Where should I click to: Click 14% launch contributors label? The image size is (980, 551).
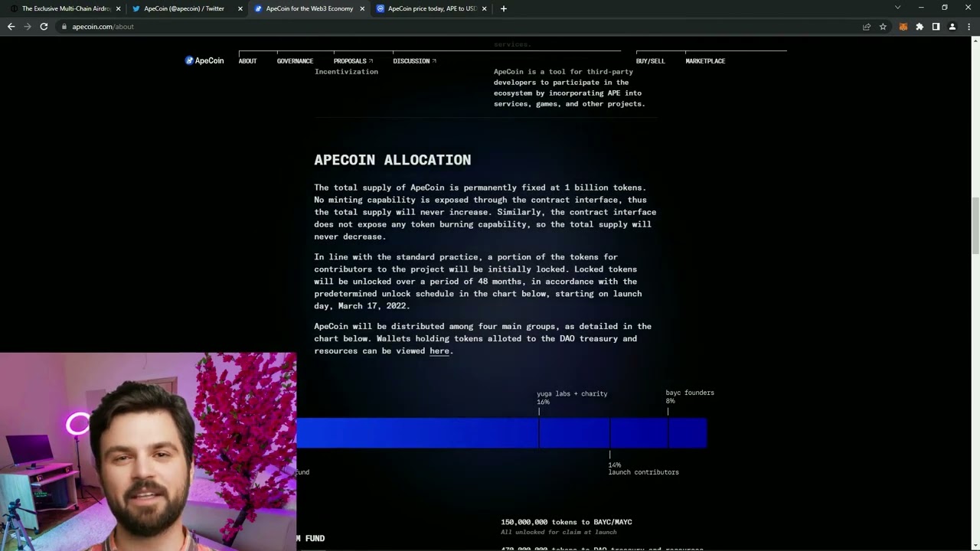pyautogui.click(x=643, y=468)
